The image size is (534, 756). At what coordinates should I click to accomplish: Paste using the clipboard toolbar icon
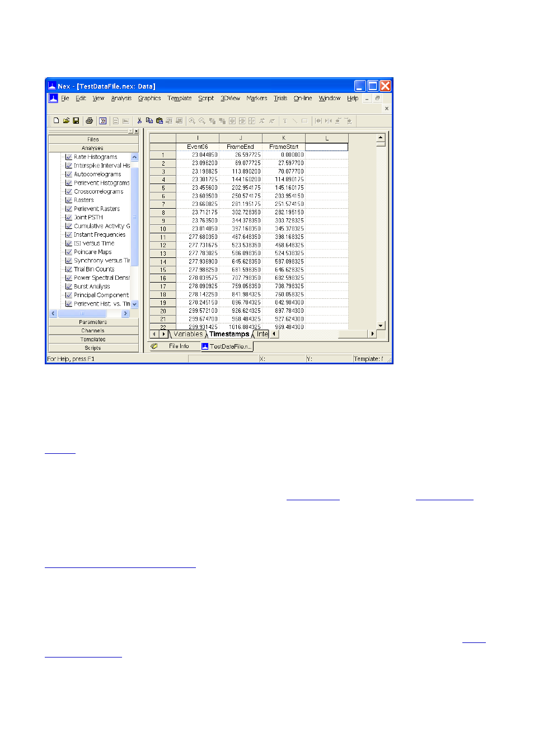coord(160,121)
